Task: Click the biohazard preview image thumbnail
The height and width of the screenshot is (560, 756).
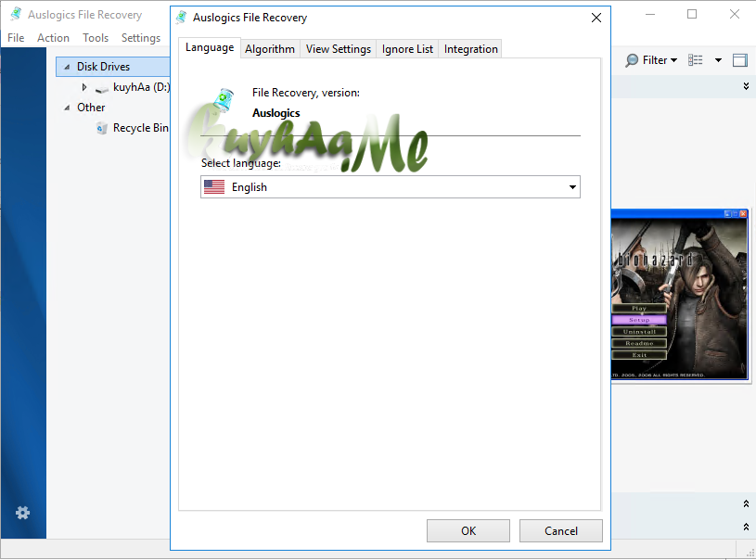Action: [x=680, y=295]
